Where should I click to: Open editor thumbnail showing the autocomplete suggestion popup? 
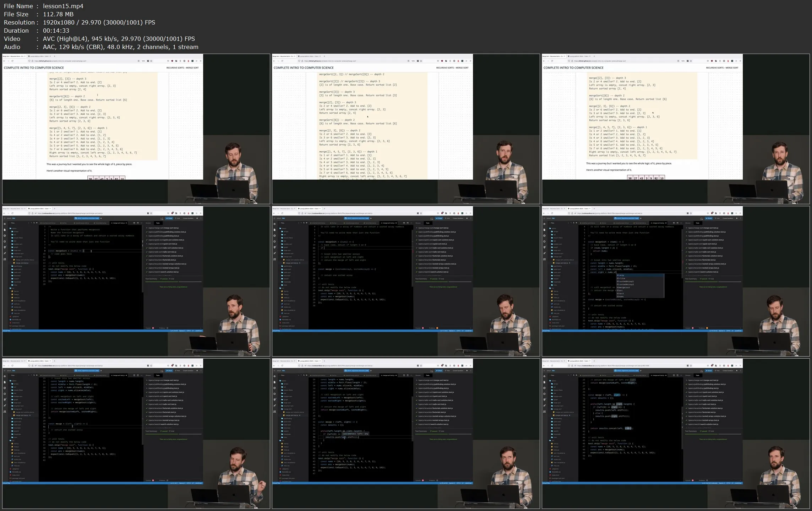(x=676, y=281)
